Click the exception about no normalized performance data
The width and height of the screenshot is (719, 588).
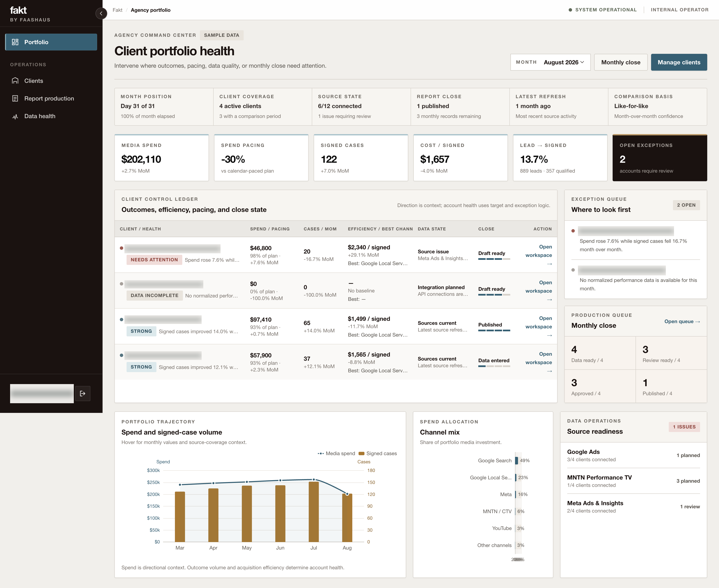coord(635,279)
